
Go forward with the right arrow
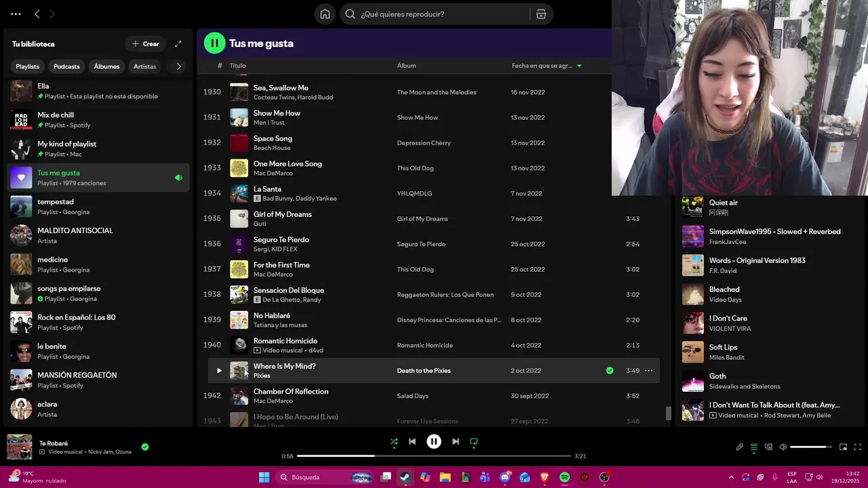(x=52, y=14)
